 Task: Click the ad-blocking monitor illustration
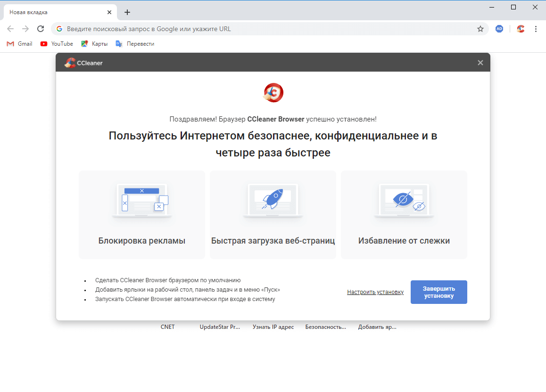pos(141,200)
